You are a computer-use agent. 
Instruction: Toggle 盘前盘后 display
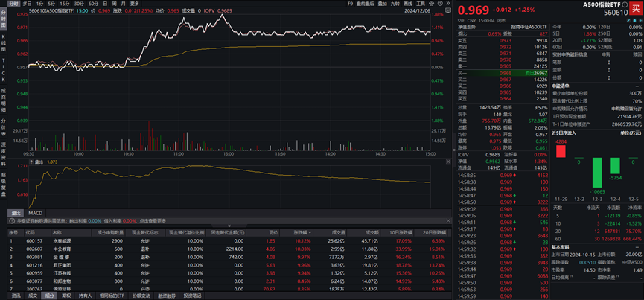pyautogui.click(x=366, y=4)
